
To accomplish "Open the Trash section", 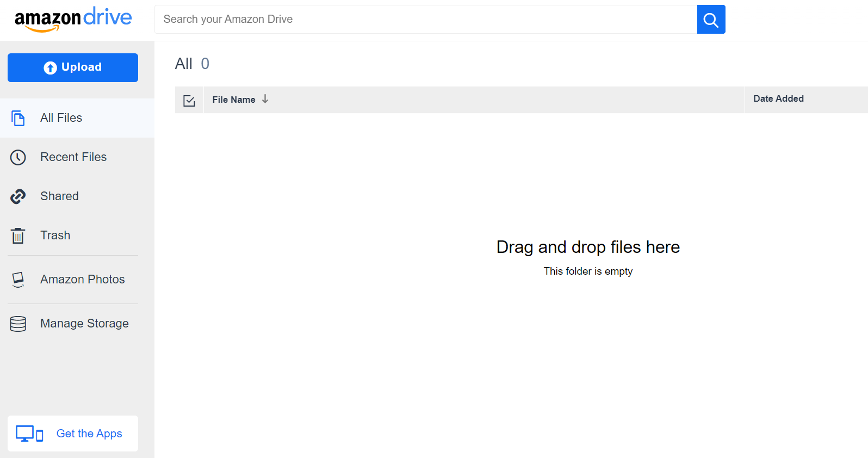I will point(77,236).
